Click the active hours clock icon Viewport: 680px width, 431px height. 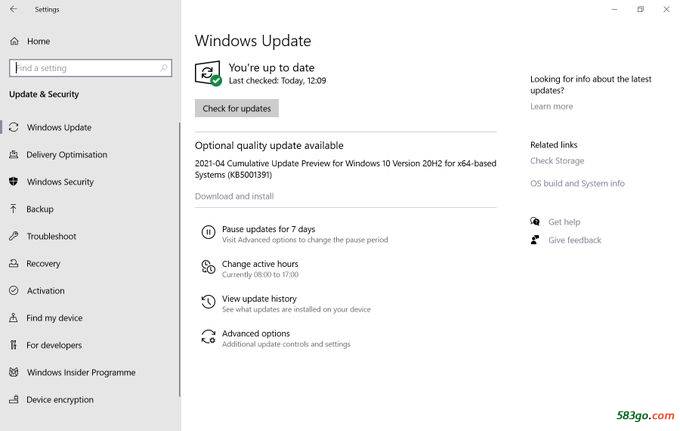tap(208, 267)
